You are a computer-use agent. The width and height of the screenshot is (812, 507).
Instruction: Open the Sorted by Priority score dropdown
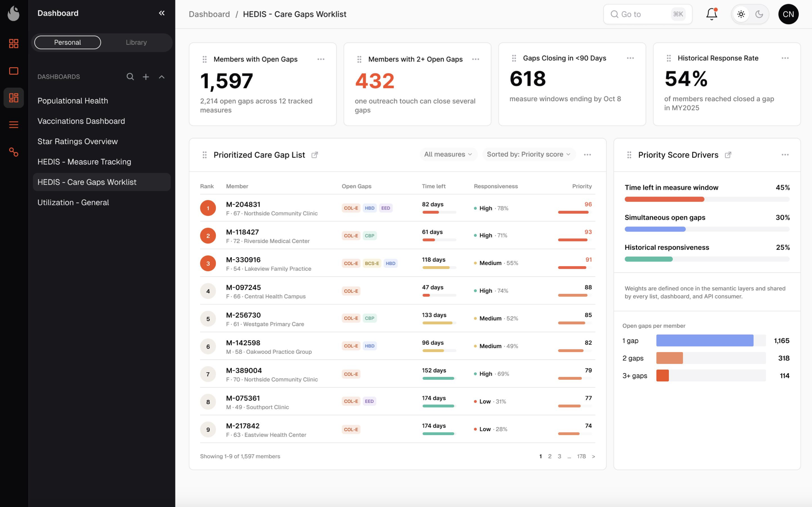click(529, 154)
